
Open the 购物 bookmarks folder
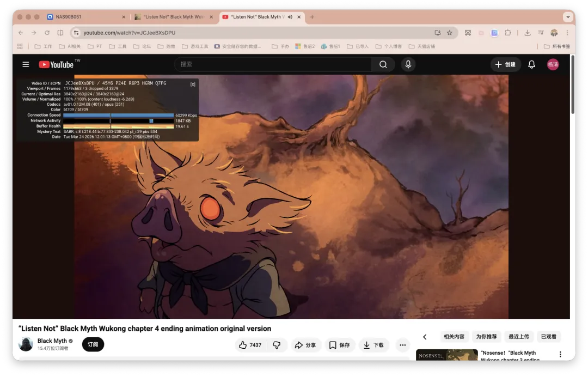[167, 46]
